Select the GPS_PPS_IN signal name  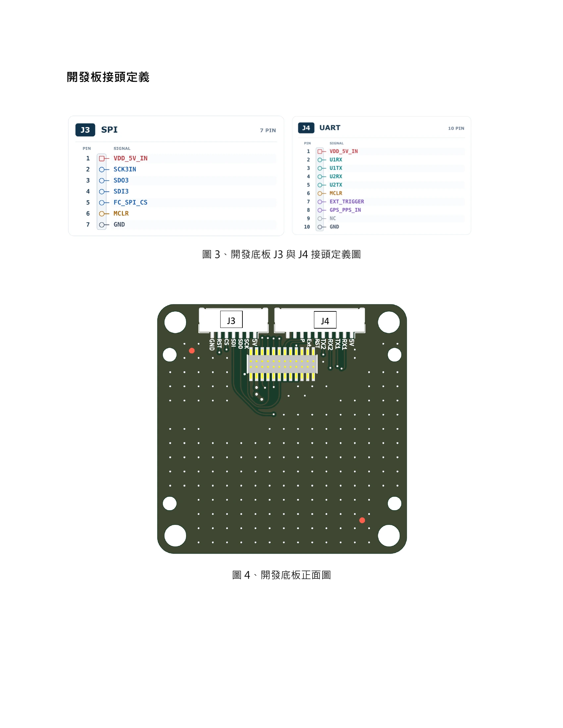tap(345, 210)
